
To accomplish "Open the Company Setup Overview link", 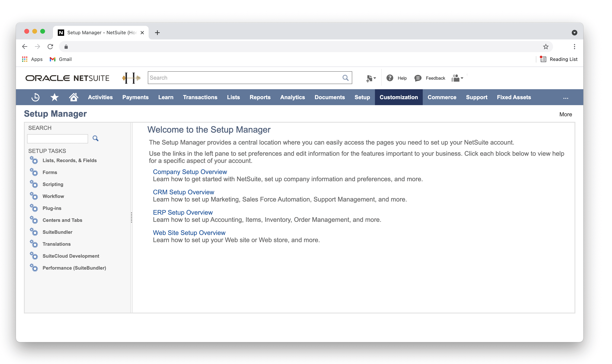I will coord(190,172).
